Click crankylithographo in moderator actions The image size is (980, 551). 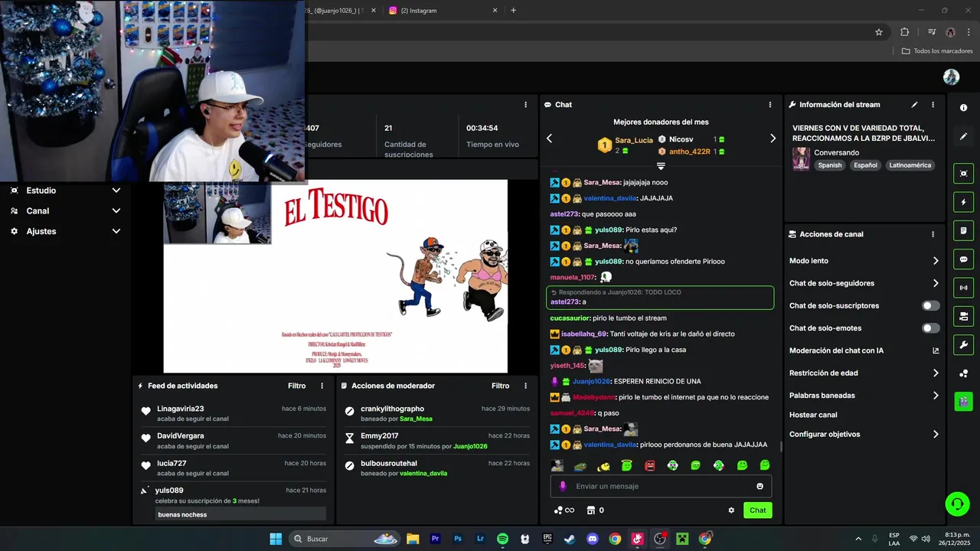click(392, 409)
